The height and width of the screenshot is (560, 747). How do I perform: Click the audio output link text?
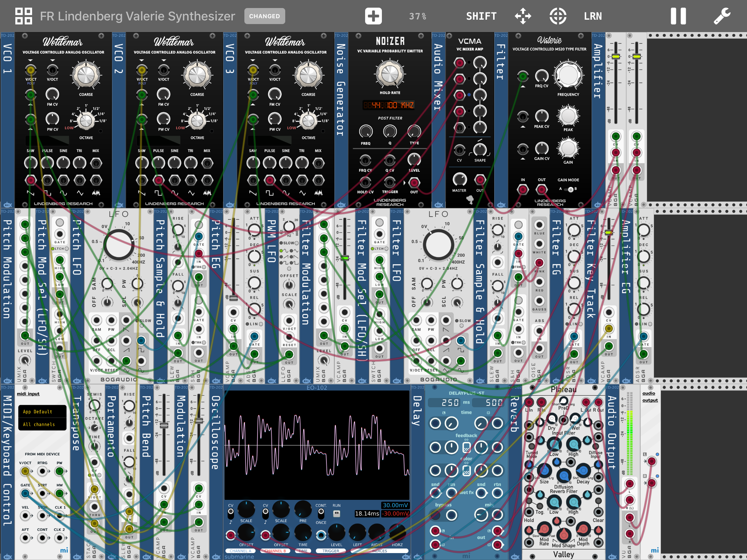coord(650,397)
